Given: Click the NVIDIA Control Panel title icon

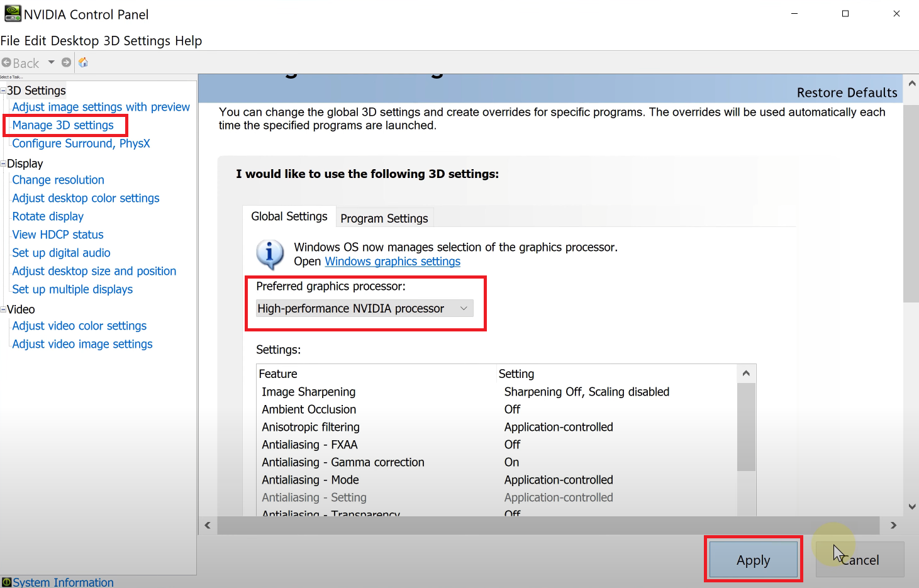Looking at the screenshot, I should click(x=13, y=14).
